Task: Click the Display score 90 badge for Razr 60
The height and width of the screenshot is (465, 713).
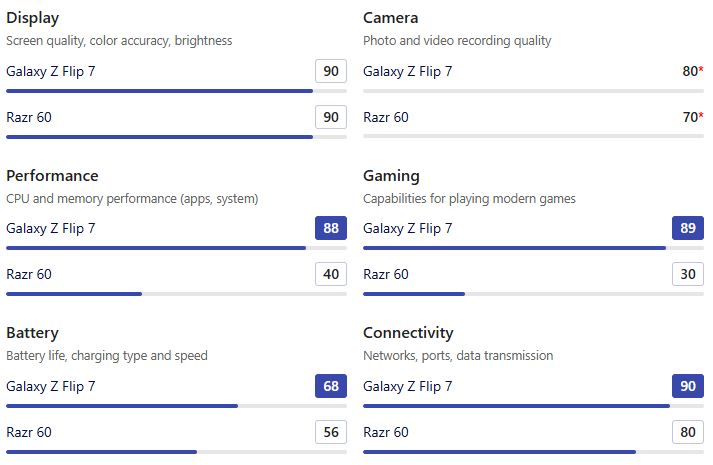Action: tap(331, 117)
